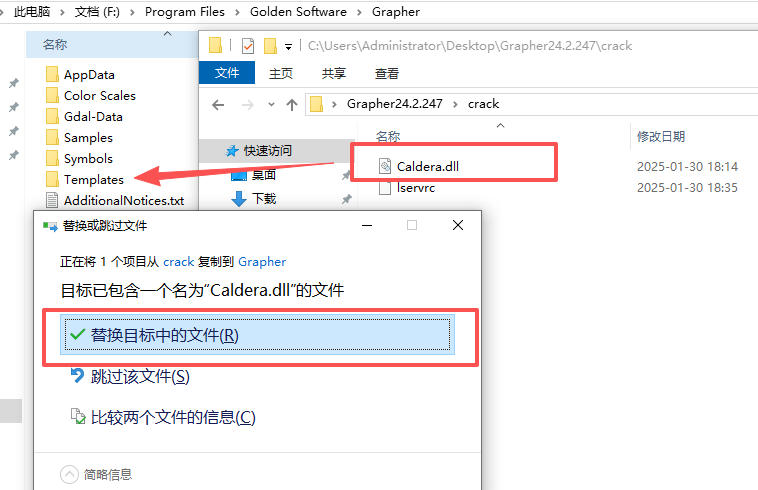Open the 文件 ribbon tab
The width and height of the screenshot is (758, 490).
point(227,73)
